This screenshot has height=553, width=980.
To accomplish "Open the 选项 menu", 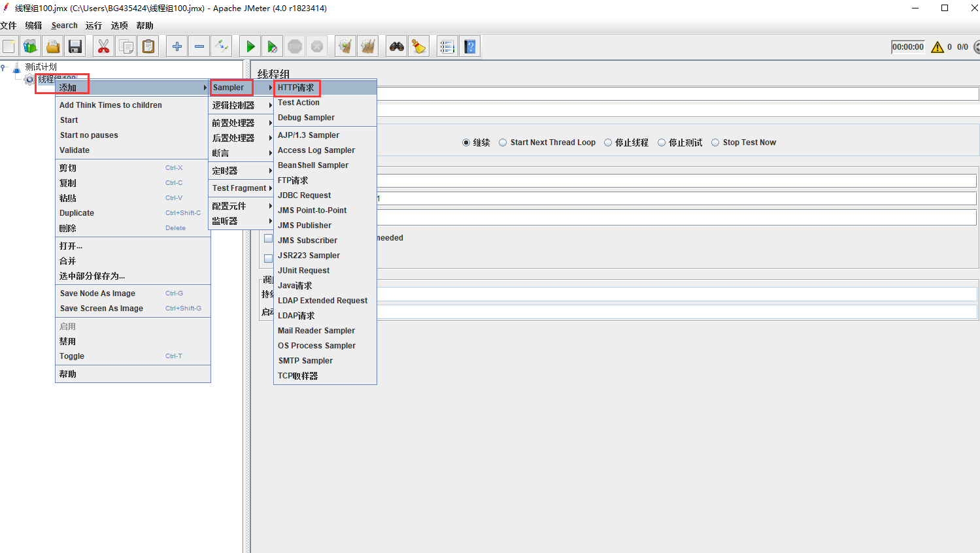I will (x=119, y=25).
